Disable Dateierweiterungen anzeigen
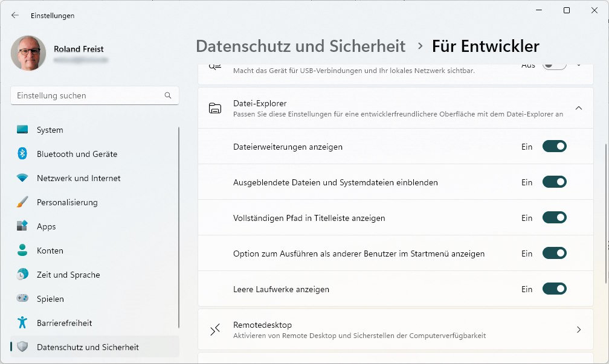This screenshot has width=609, height=364. pos(554,146)
